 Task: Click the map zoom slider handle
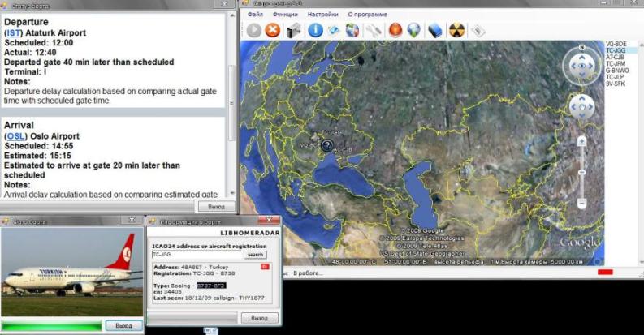click(581, 172)
